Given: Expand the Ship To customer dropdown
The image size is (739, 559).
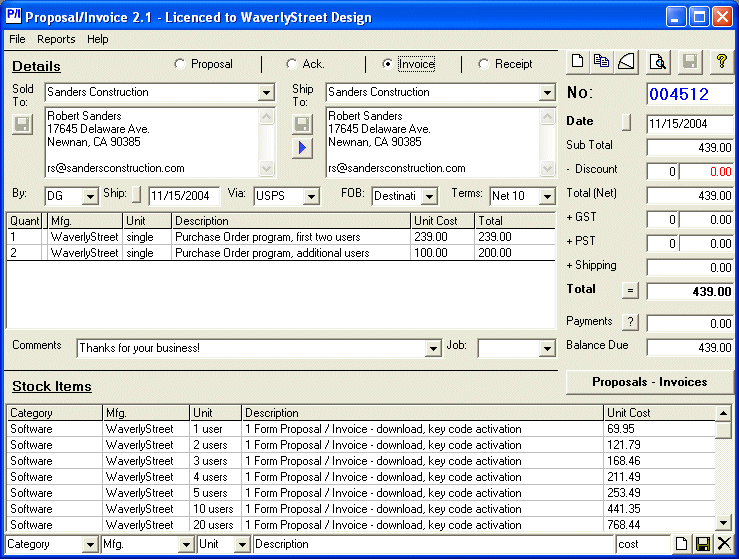Looking at the screenshot, I should pos(547,92).
